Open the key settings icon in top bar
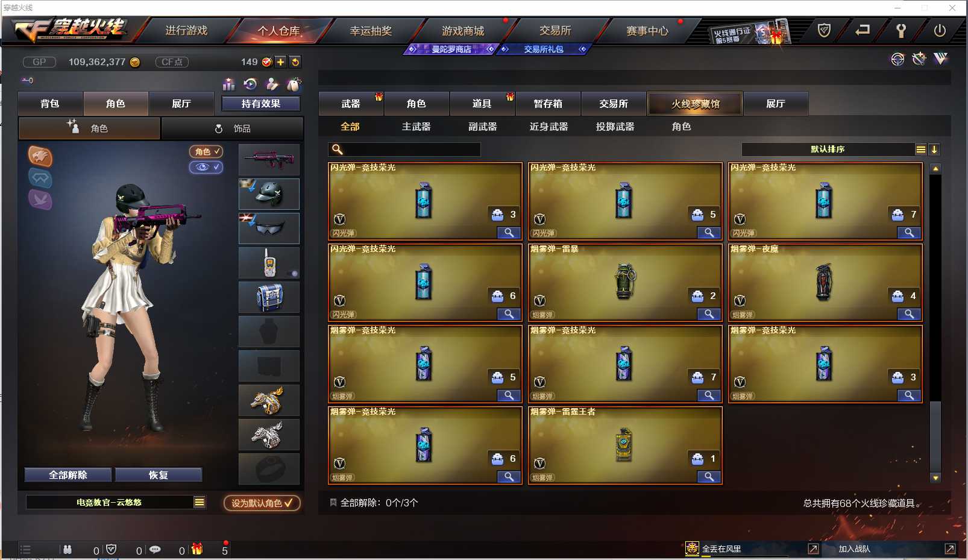The width and height of the screenshot is (968, 560). tap(900, 31)
